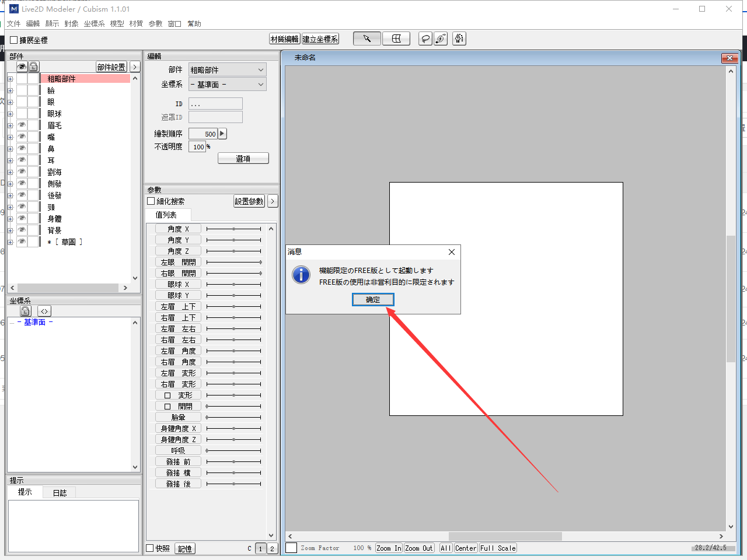Select the pen drawing tool icon
Viewport: 747px width, 560px height.
coord(459,39)
